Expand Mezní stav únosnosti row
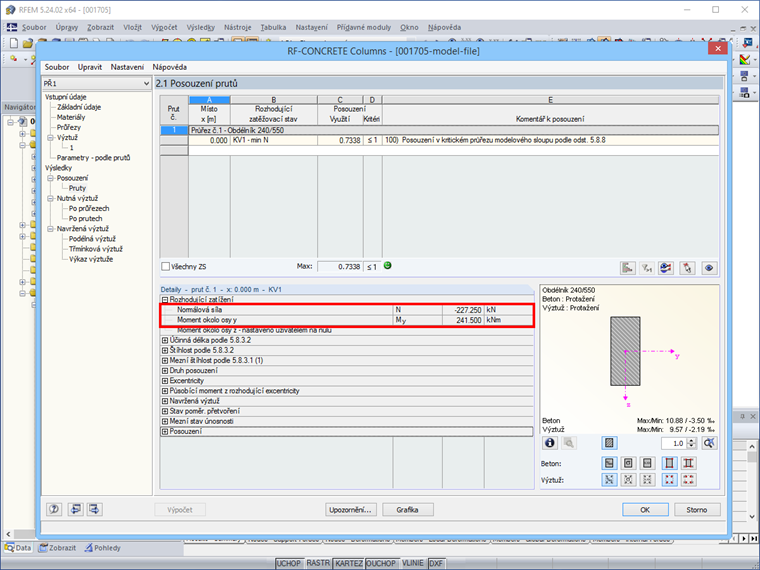Screen dimensions: 760x570 [x=165, y=421]
